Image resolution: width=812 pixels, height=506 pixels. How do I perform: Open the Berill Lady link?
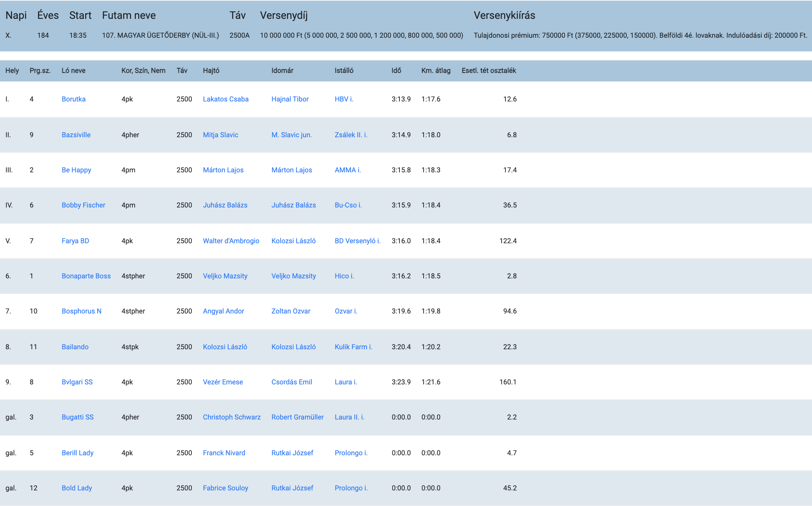pos(78,453)
